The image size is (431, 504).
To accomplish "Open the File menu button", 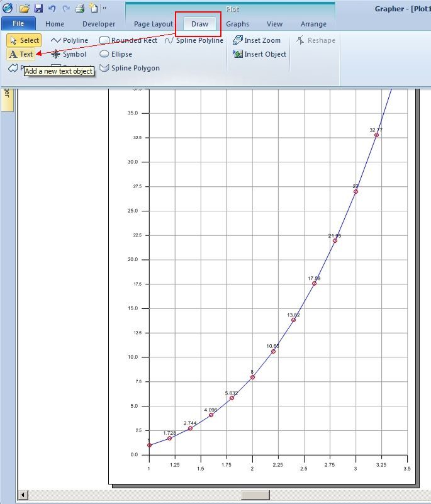I will tap(18, 23).
